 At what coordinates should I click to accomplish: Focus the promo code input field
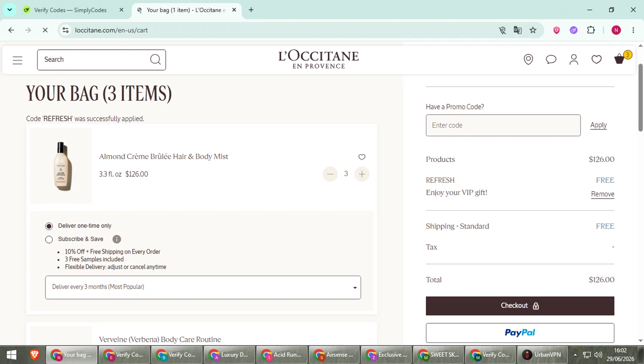[503, 125]
